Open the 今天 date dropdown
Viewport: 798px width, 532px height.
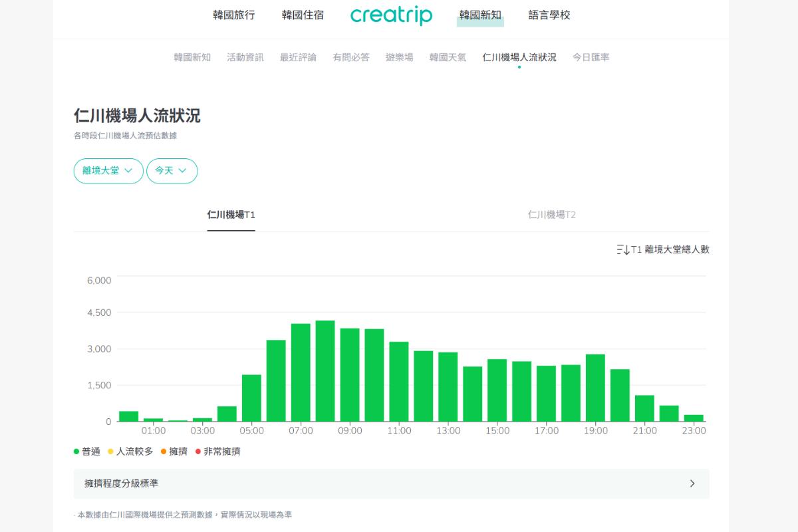point(172,171)
